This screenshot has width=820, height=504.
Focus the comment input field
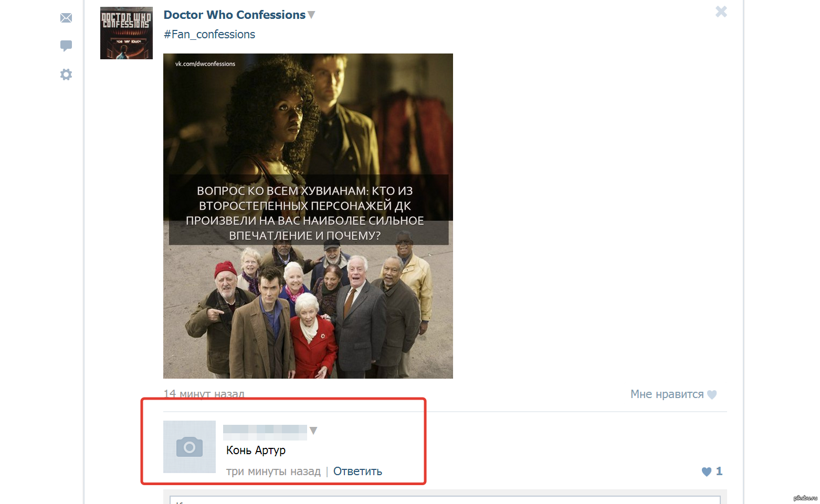(x=445, y=500)
